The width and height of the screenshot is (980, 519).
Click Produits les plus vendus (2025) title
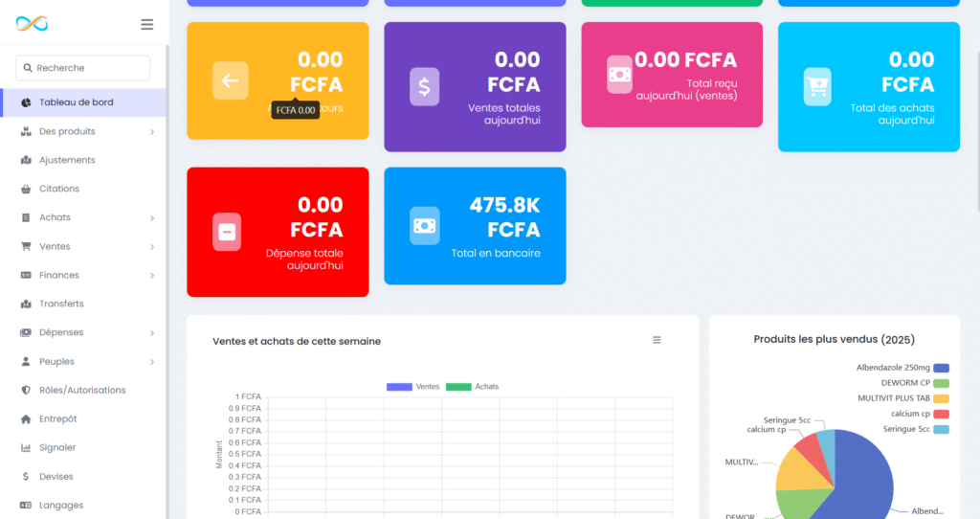(834, 340)
